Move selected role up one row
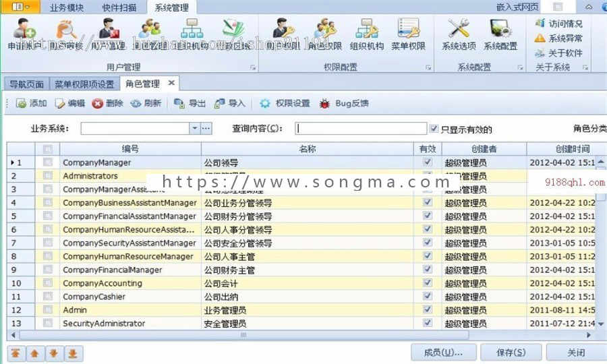Screen dimensions: 607x364 click(35, 354)
